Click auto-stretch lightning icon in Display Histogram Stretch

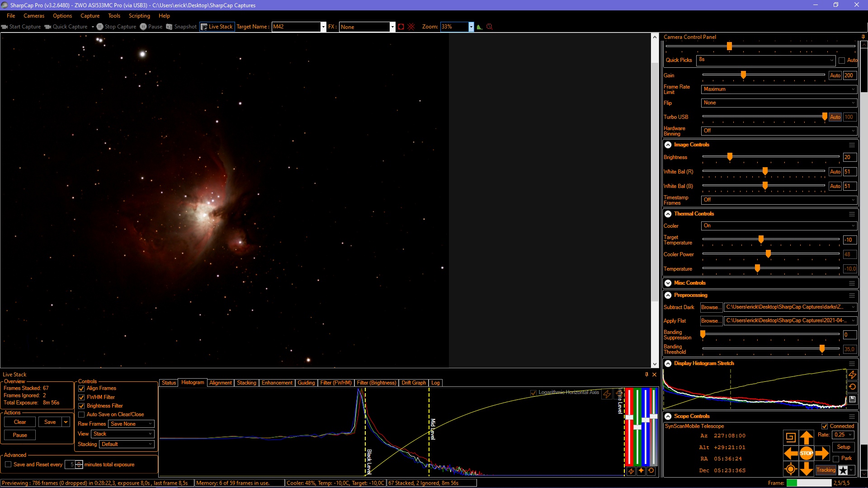tap(852, 375)
